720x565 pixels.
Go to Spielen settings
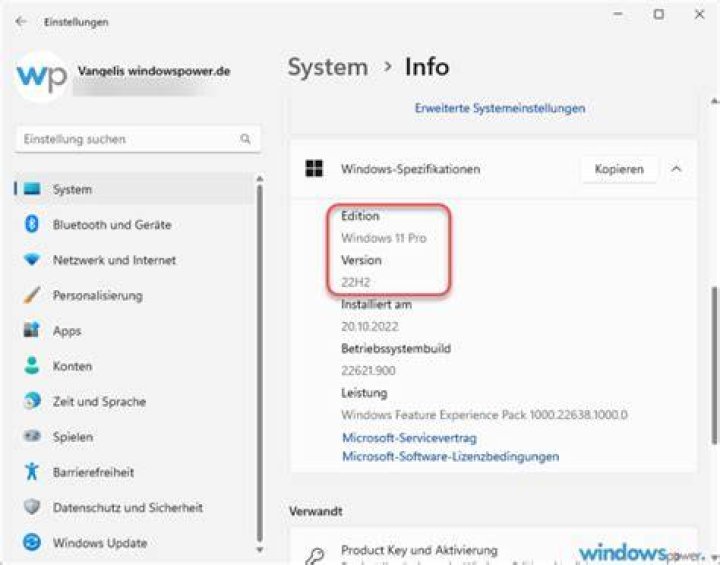point(134,436)
